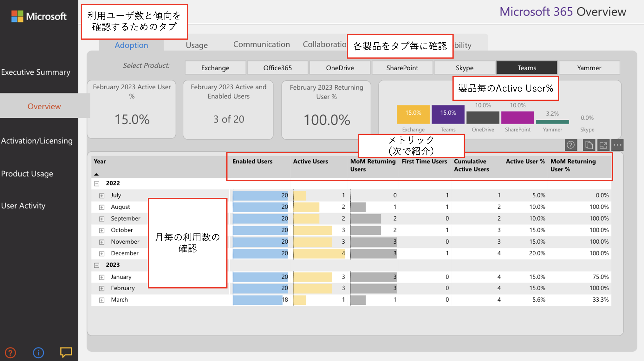Image resolution: width=644 pixels, height=361 pixels.
Task: Click the visual help icon above table
Action: pyautogui.click(x=570, y=145)
